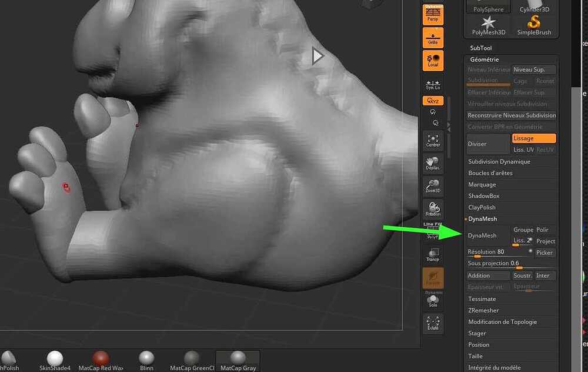This screenshot has height=372, width=588.
Task: Expand the ClayPolish section
Action: pyautogui.click(x=482, y=207)
